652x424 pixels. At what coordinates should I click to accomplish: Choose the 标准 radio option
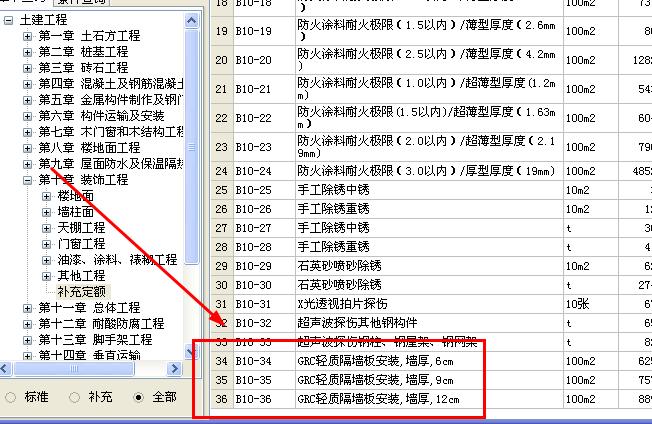[11, 397]
